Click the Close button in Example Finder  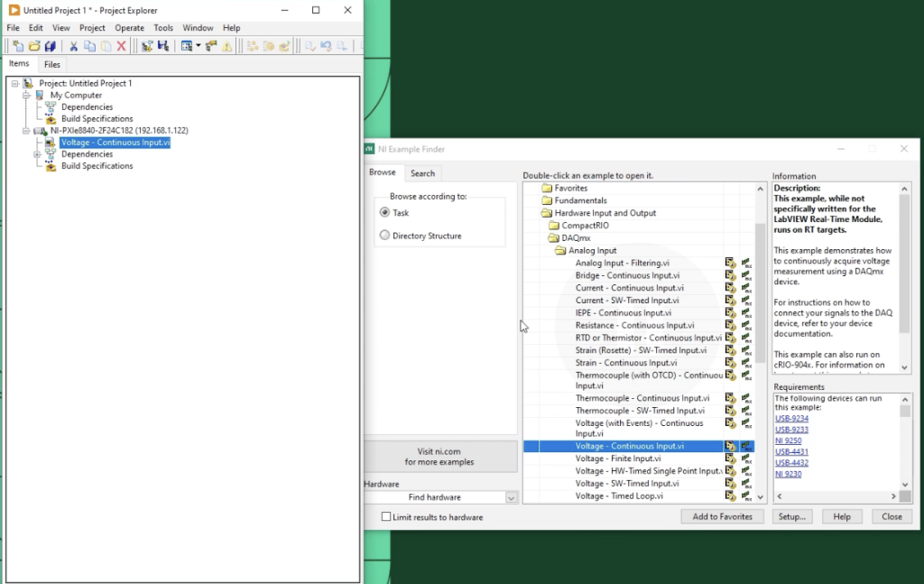click(x=892, y=517)
